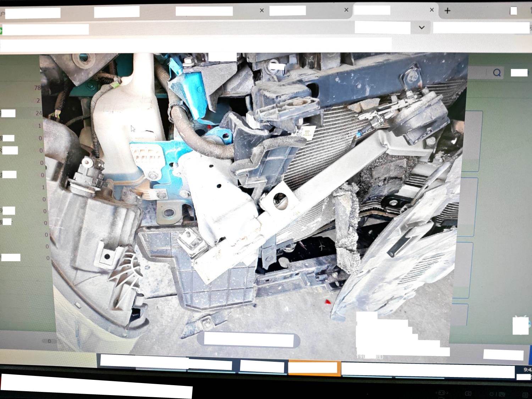Open a new browser tab with plus button
Screen dimensions: 532x399
coord(447,11)
